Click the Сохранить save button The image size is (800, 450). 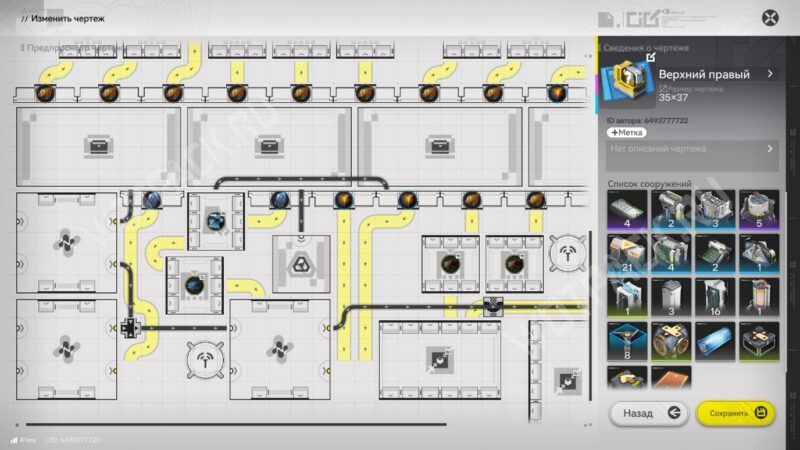(x=735, y=411)
